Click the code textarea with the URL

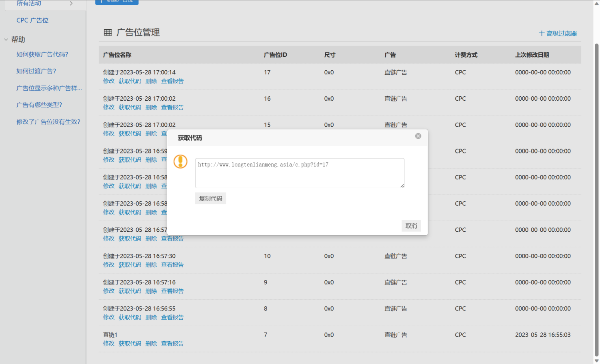[300, 173]
